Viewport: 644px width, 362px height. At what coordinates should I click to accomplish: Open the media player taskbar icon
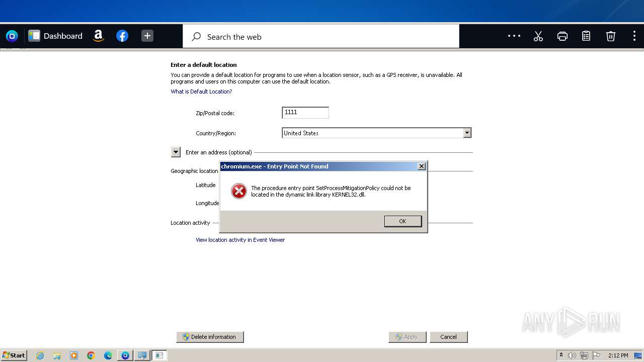point(74,355)
